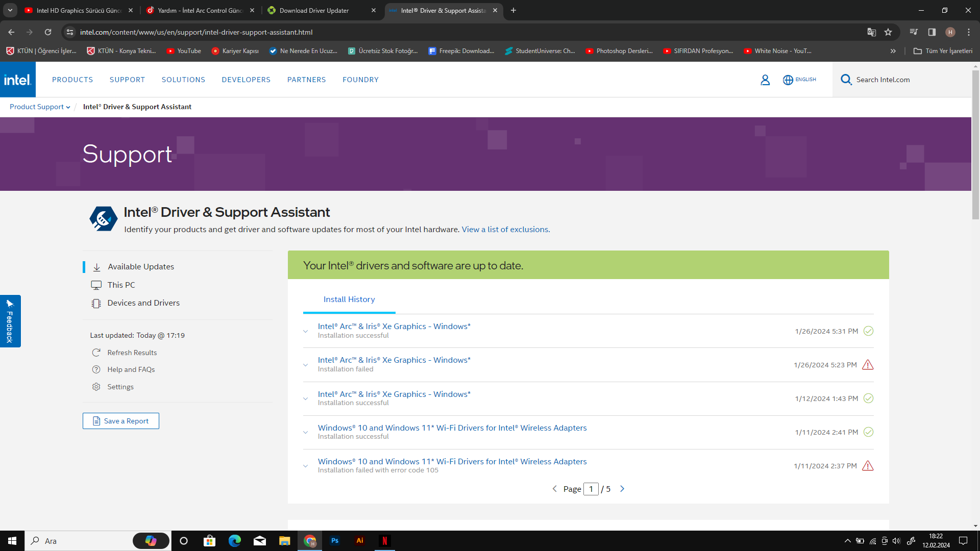
Task: Open the Google Translate icon in the address bar
Action: 871,32
